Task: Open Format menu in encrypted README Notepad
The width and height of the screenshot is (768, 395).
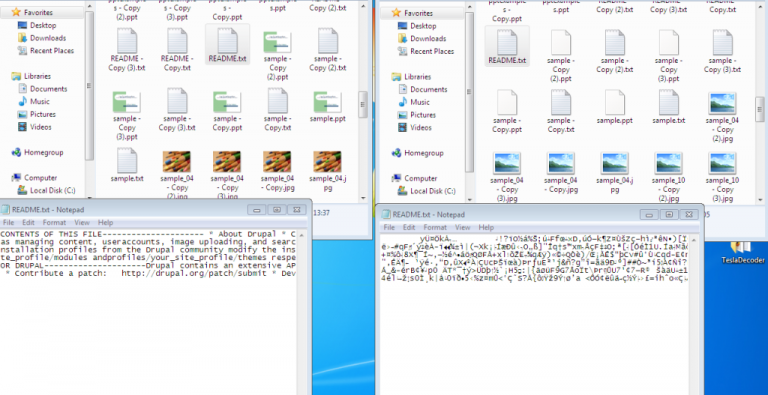Action: 435,227
